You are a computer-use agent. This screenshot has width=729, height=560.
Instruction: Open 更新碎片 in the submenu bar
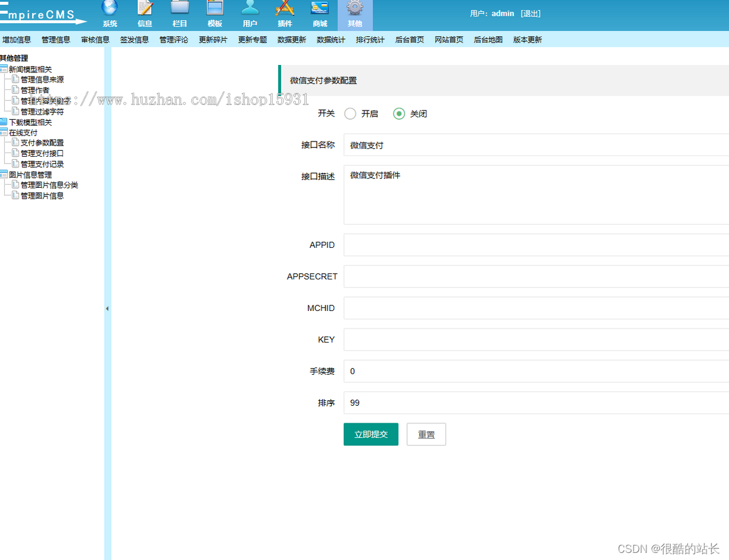tap(213, 40)
